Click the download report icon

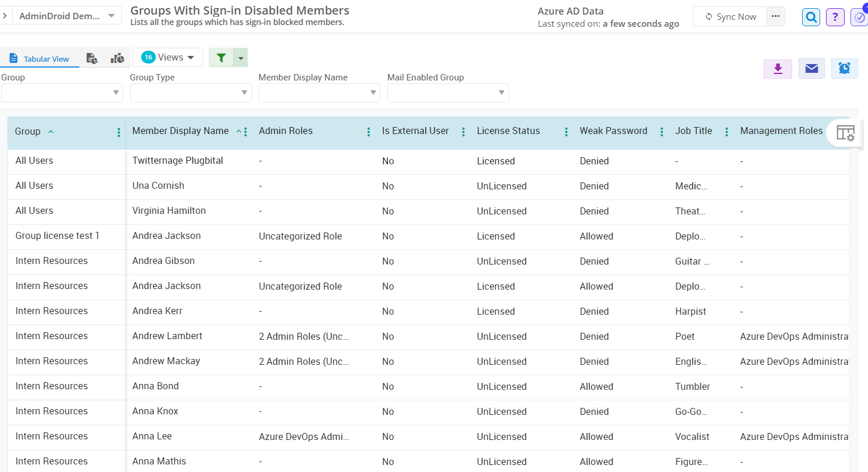778,69
